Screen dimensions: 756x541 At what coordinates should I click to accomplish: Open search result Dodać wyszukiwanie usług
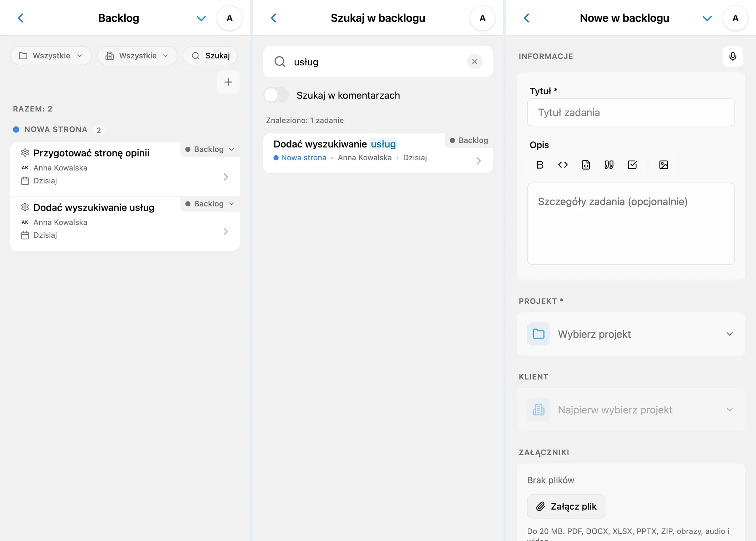[335, 144]
